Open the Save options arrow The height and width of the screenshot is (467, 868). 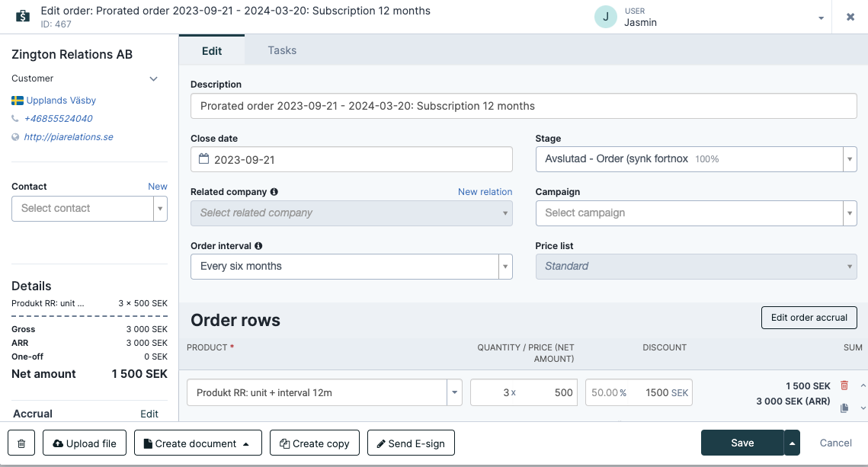point(792,443)
